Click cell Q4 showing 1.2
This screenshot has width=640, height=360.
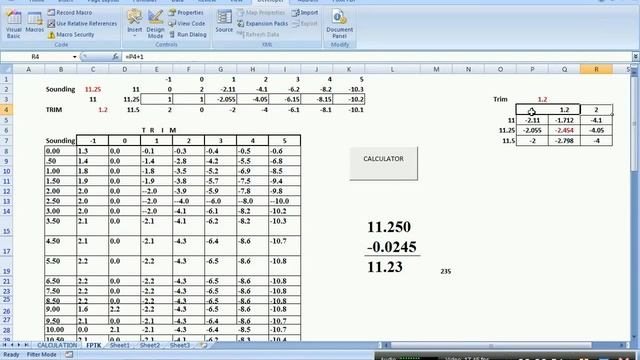[x=564, y=109]
